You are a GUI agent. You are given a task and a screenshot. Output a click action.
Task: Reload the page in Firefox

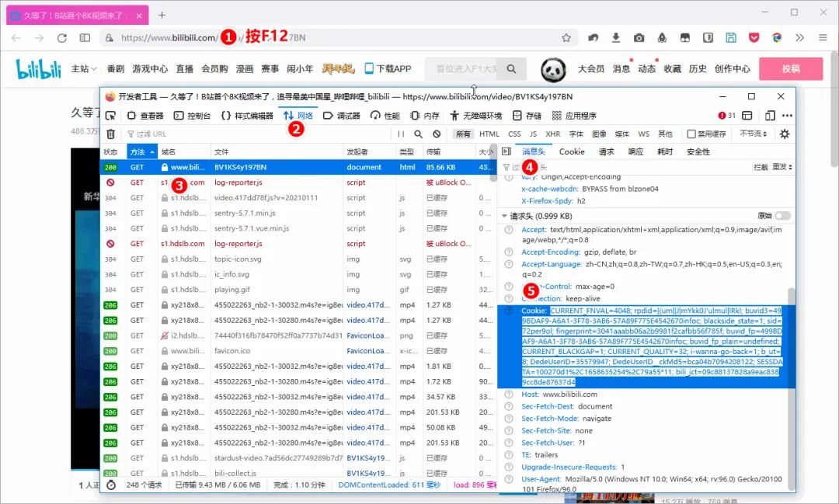click(x=62, y=37)
